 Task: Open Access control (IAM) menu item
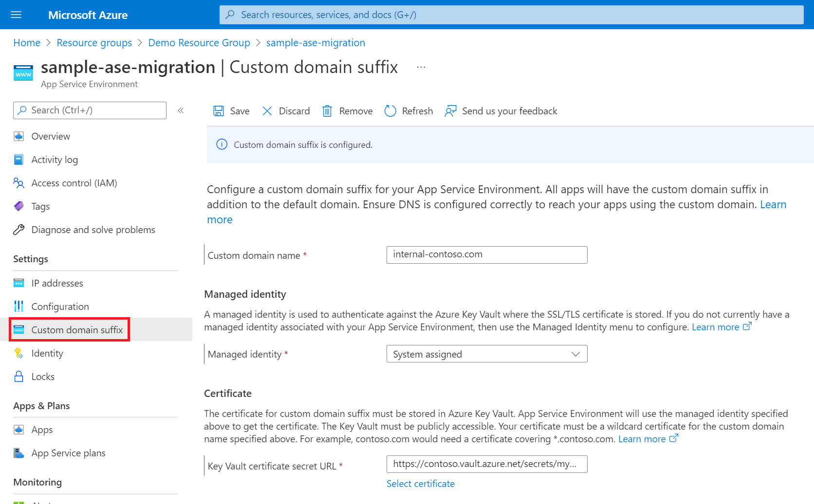coord(74,183)
